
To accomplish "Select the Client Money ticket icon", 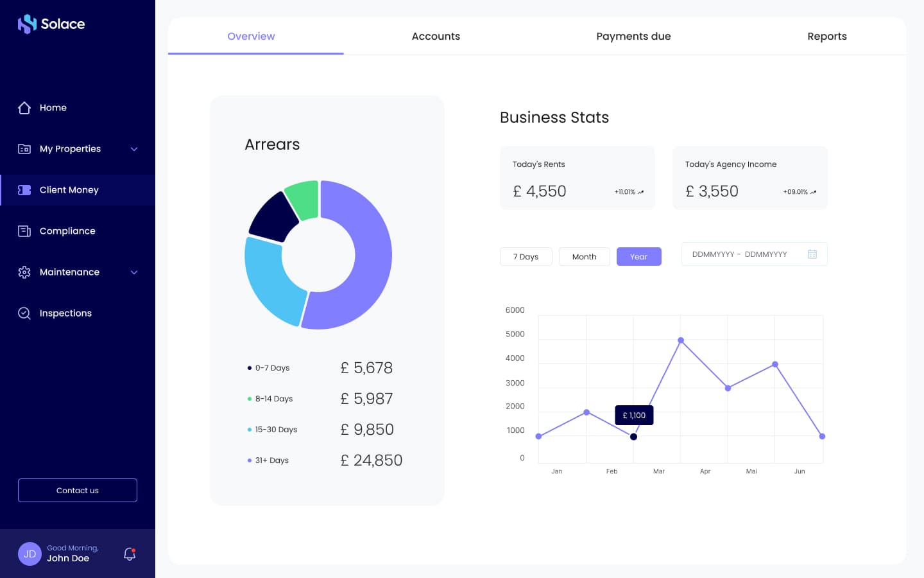I will click(x=24, y=190).
